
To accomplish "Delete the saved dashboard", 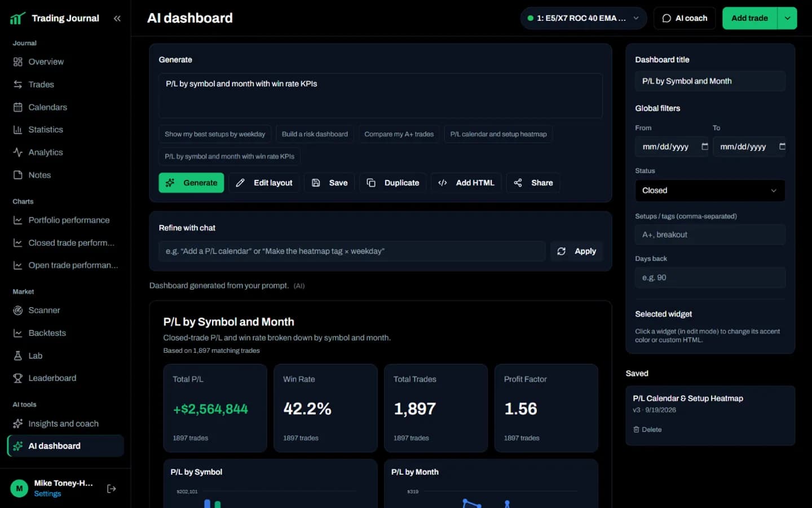I will (x=647, y=430).
